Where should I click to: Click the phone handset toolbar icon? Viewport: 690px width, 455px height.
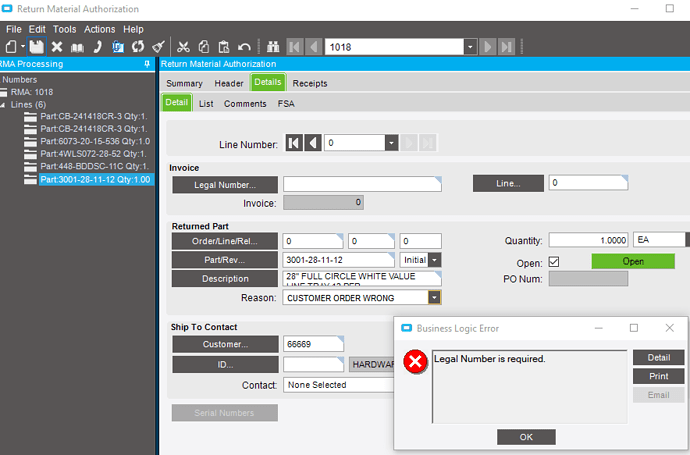click(x=98, y=47)
